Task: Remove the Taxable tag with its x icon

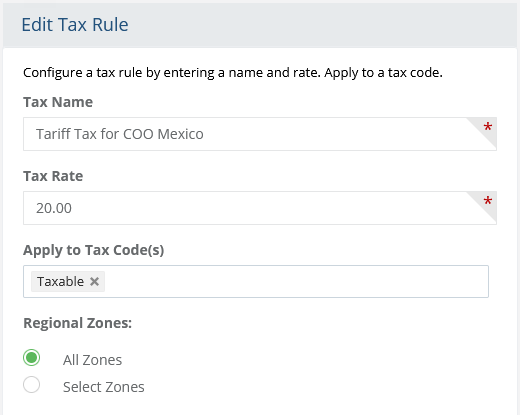Action: (x=94, y=282)
